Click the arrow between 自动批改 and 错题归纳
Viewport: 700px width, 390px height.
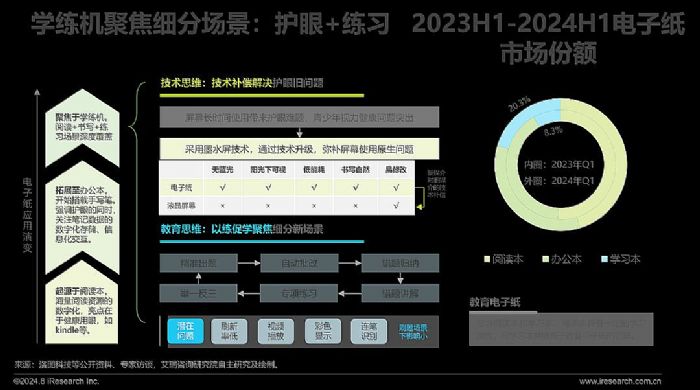point(350,263)
